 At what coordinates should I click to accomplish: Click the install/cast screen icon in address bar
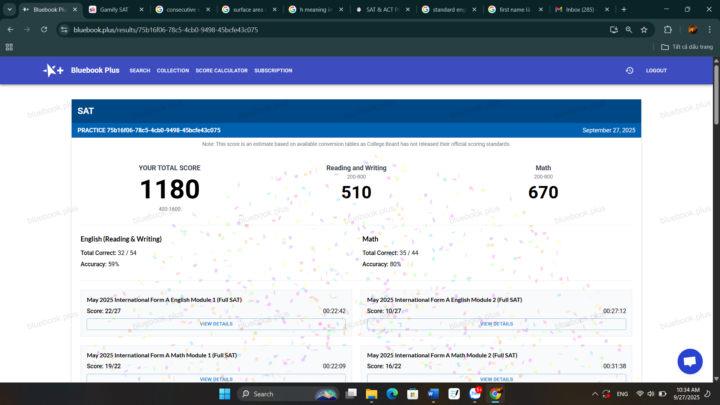coord(613,30)
